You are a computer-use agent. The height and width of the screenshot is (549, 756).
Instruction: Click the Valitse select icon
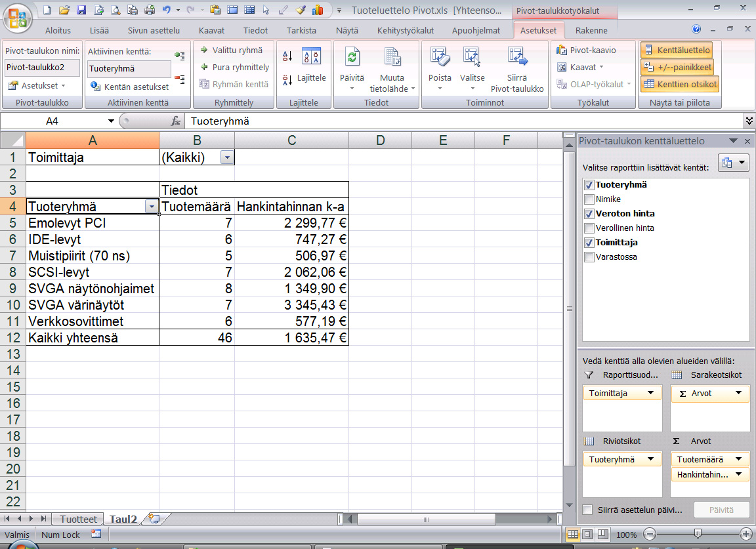tap(472, 57)
